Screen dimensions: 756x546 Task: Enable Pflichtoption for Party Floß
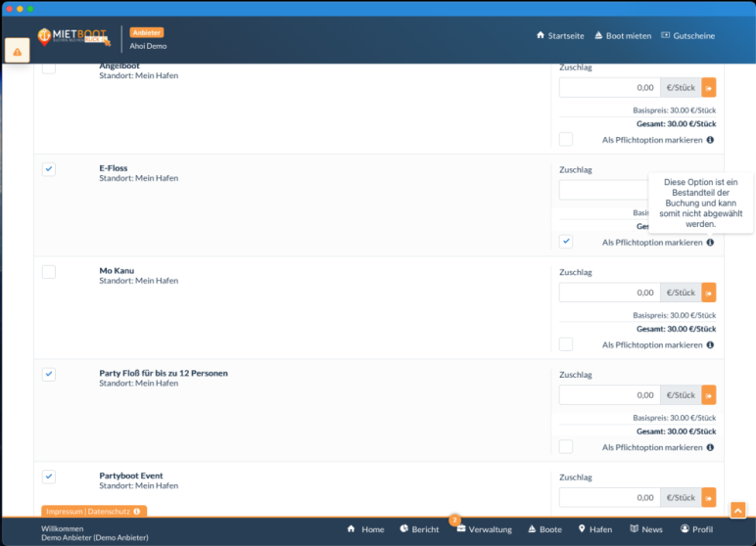coord(566,447)
